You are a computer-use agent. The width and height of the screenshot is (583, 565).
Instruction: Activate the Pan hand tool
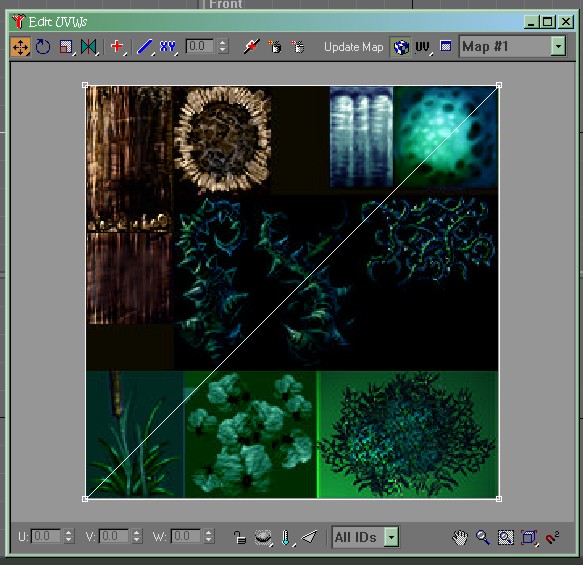[460, 537]
